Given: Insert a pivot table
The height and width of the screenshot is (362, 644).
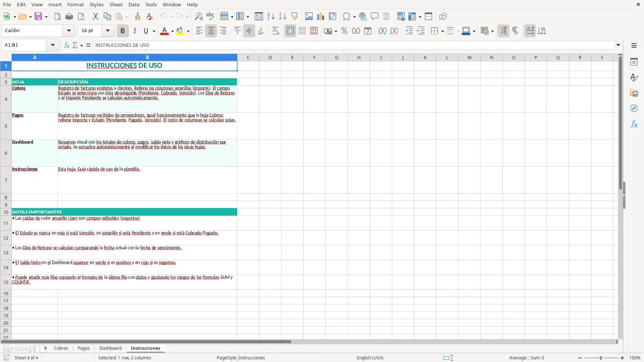Looking at the screenshot, I should pos(333,17).
